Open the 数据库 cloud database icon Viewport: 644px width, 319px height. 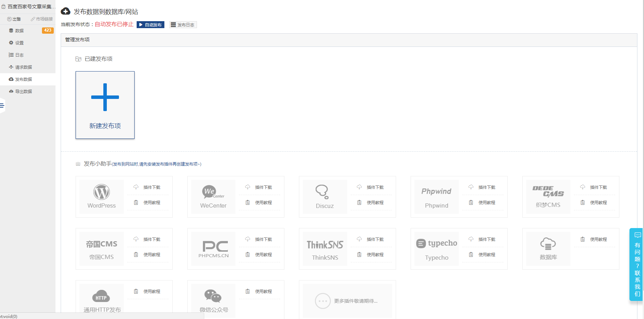coord(548,244)
